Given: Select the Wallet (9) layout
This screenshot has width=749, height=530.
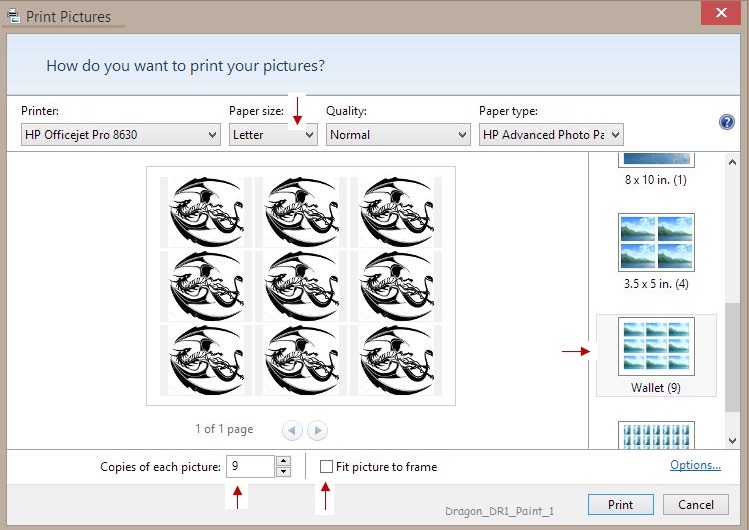Looking at the screenshot, I should 656,354.
